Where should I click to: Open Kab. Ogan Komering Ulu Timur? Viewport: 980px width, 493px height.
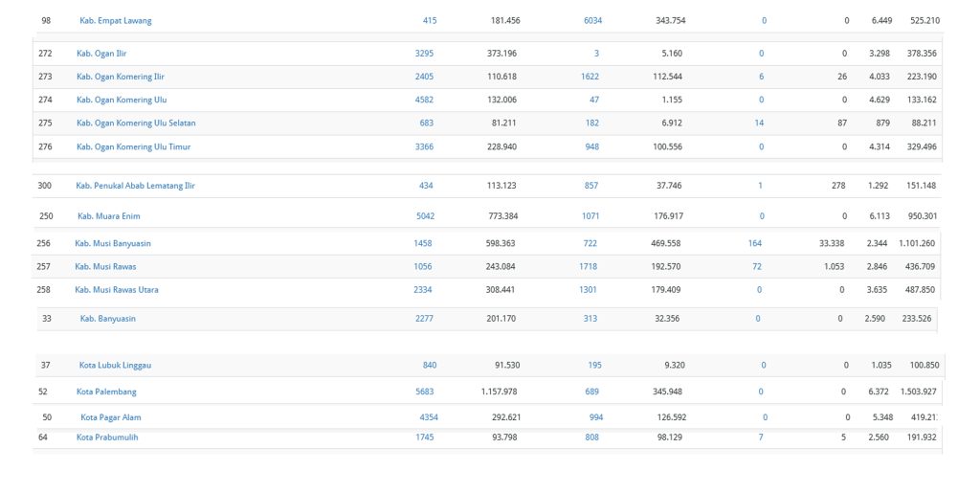132,146
